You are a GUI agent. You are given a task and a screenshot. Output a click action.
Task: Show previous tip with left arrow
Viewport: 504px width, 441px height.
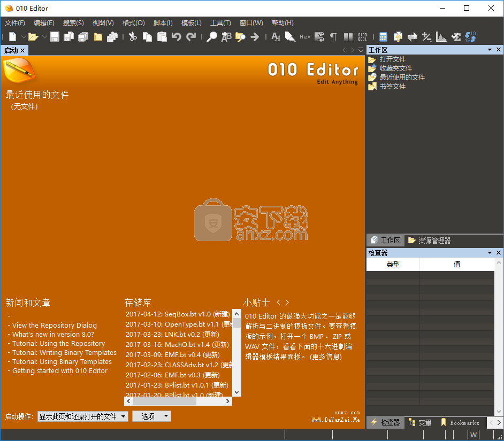278,302
